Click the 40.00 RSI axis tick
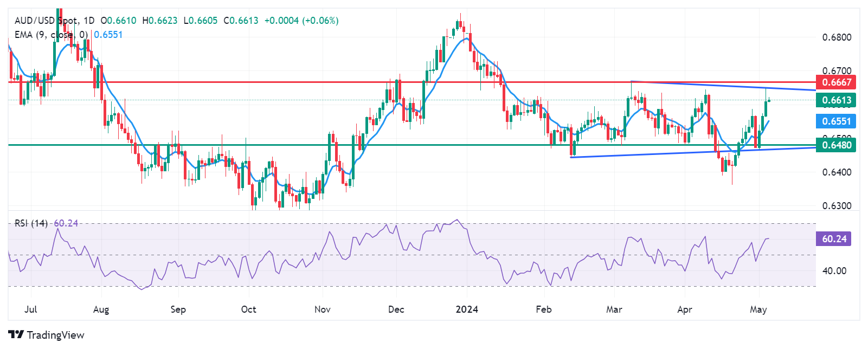This screenshot has height=349, width=868. 834,271
